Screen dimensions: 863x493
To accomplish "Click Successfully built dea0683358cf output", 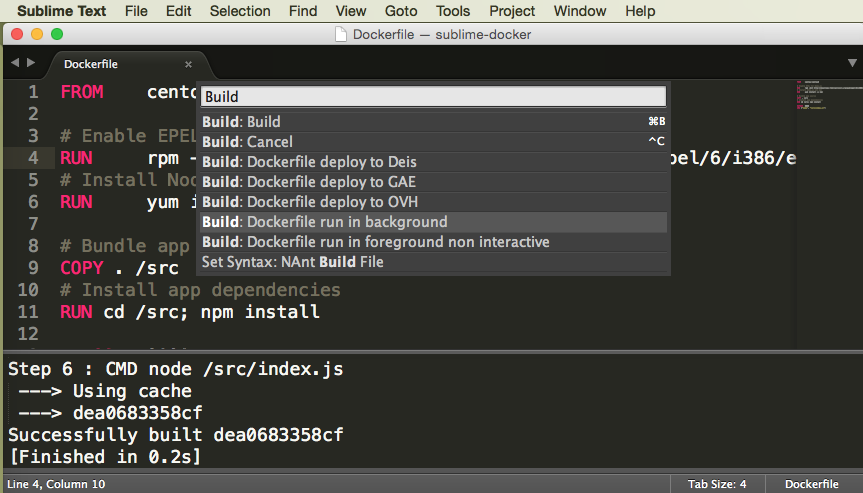I will coord(176,435).
